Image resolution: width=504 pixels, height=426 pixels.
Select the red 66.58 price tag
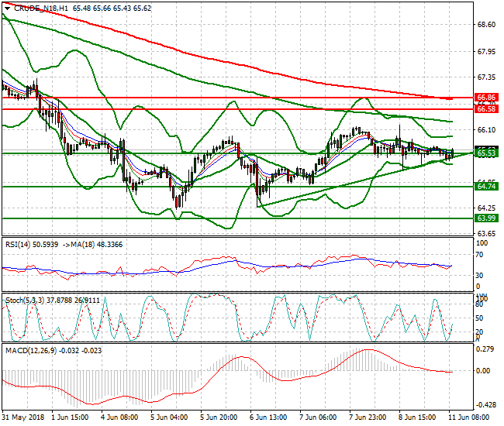[486, 109]
